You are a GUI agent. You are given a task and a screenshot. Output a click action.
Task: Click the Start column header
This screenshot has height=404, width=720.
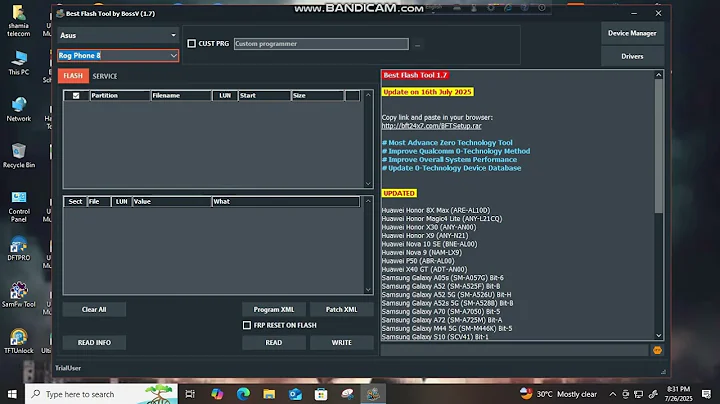pos(264,95)
